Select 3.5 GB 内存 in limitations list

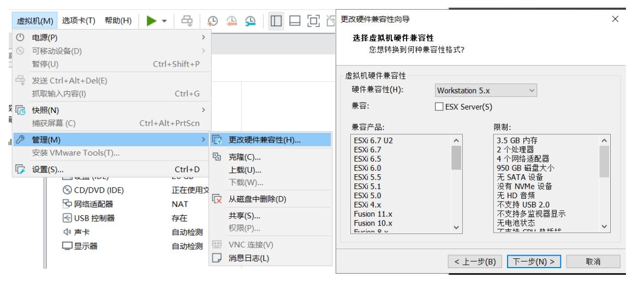(x=517, y=140)
